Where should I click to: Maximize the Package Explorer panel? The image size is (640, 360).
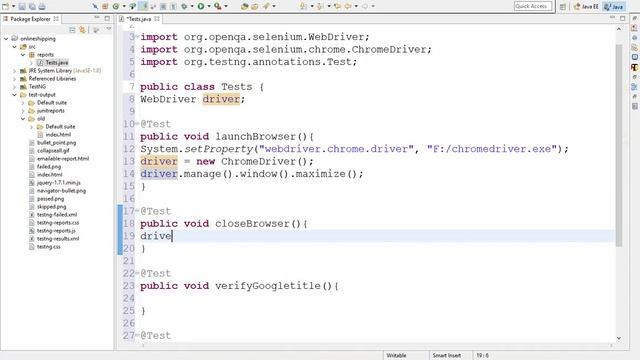[107, 18]
